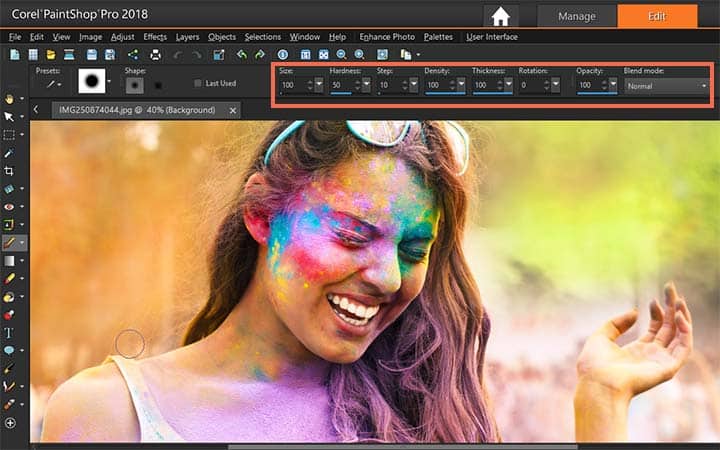This screenshot has height=450, width=720.
Task: Open the Selections menu
Action: click(x=263, y=37)
